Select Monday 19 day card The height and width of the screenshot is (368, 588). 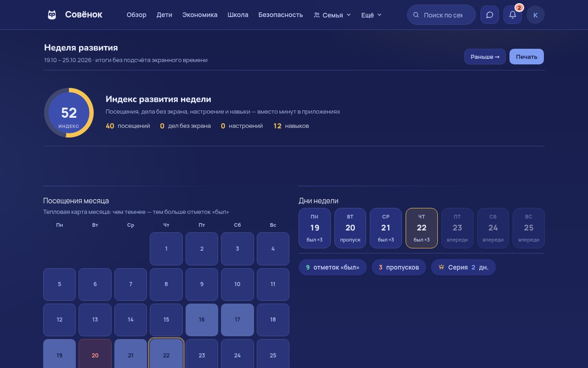315,228
